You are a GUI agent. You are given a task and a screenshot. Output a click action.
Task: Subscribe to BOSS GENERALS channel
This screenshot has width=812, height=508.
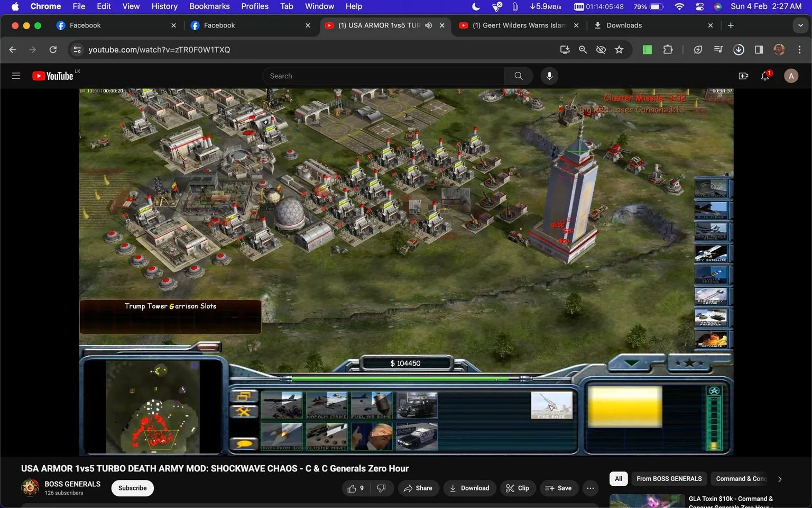132,488
